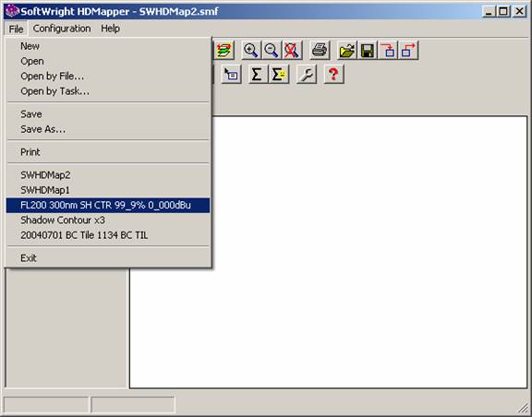Choose Open from the File menu
The height and width of the screenshot is (417, 532).
pos(108,61)
